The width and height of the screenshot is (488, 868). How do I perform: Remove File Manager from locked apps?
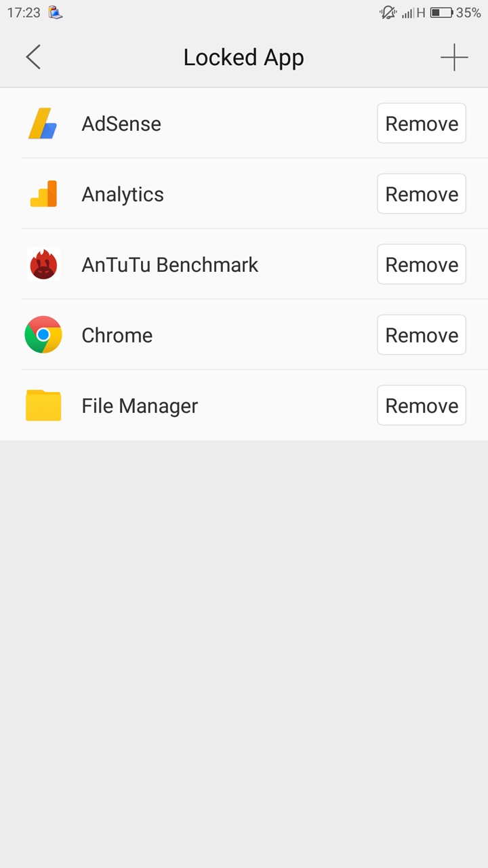[422, 406]
